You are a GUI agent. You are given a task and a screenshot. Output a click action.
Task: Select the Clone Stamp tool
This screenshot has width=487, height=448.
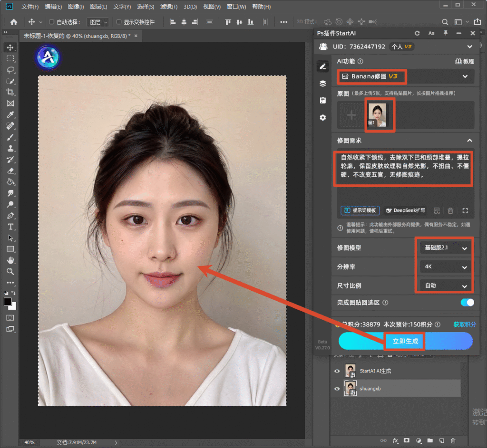[10, 148]
